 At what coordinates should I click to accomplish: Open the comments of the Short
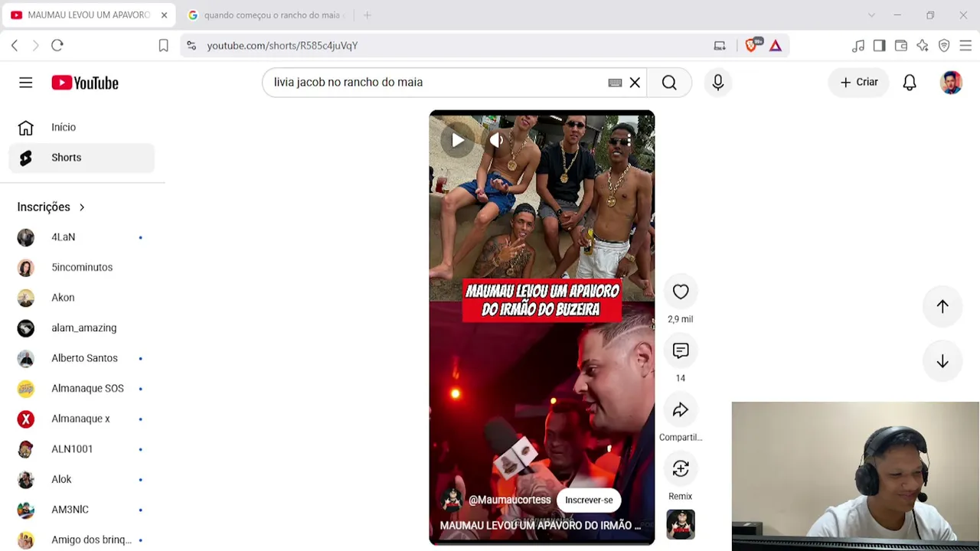[x=681, y=350]
